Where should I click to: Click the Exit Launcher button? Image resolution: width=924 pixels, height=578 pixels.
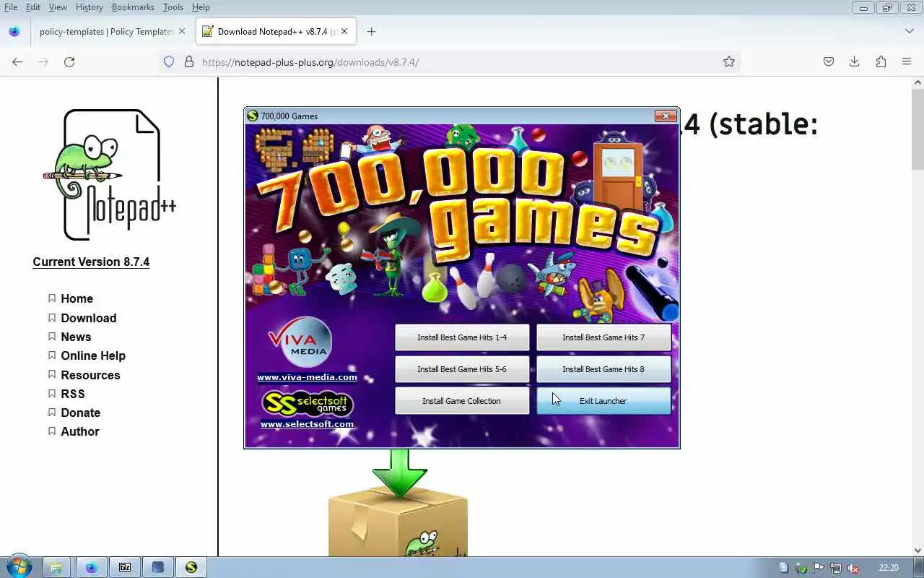point(603,401)
